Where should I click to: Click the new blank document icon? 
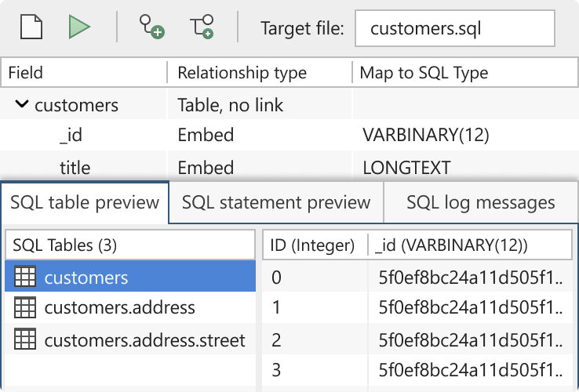click(31, 27)
